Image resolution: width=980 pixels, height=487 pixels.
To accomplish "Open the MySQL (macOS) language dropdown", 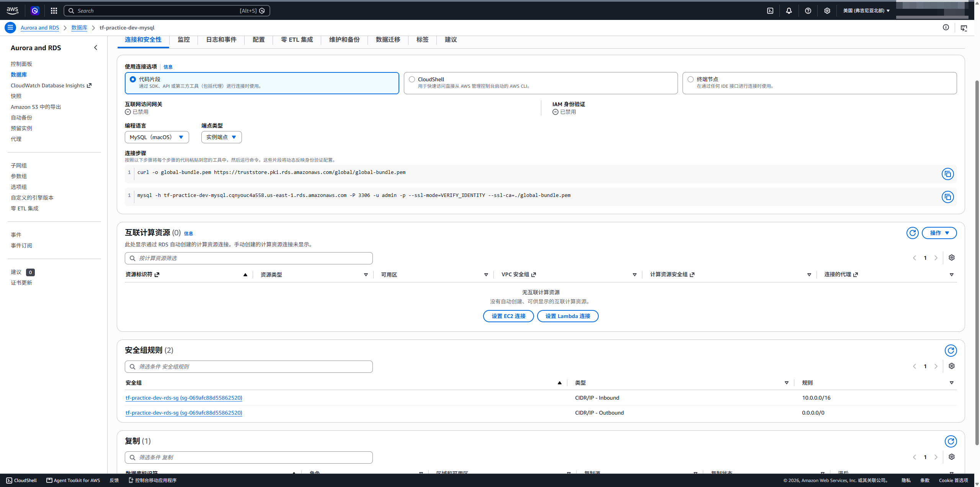I will tap(157, 137).
